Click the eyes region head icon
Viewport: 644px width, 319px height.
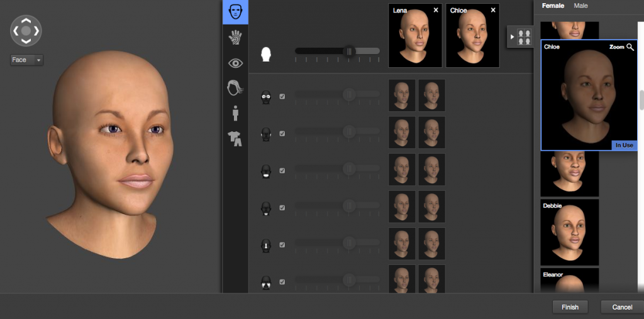pyautogui.click(x=266, y=97)
